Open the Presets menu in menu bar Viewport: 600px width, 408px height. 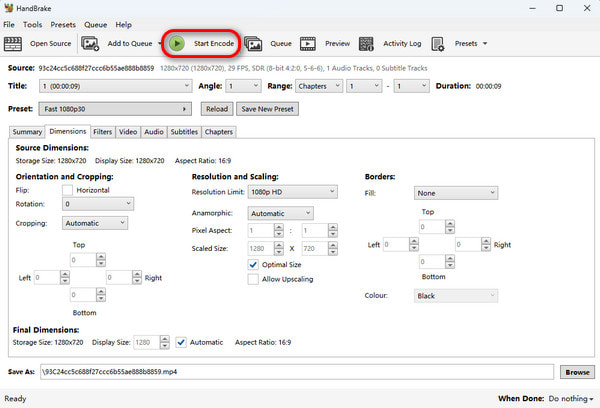click(x=63, y=25)
